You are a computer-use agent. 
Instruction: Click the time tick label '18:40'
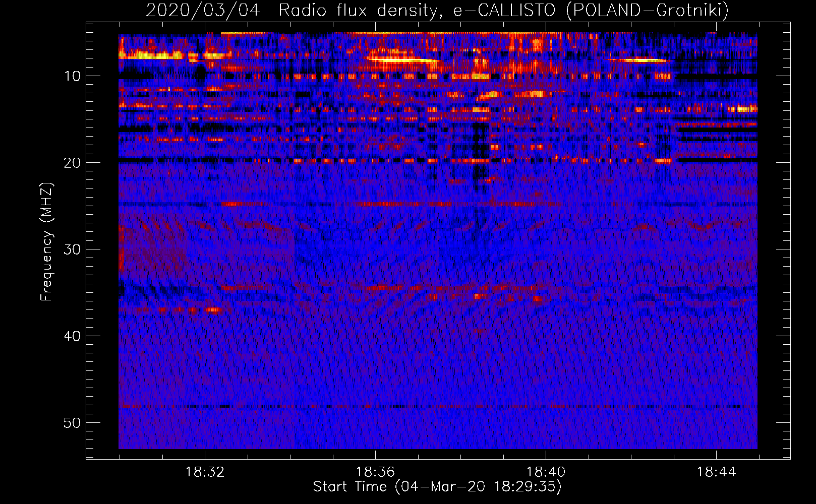coord(546,472)
